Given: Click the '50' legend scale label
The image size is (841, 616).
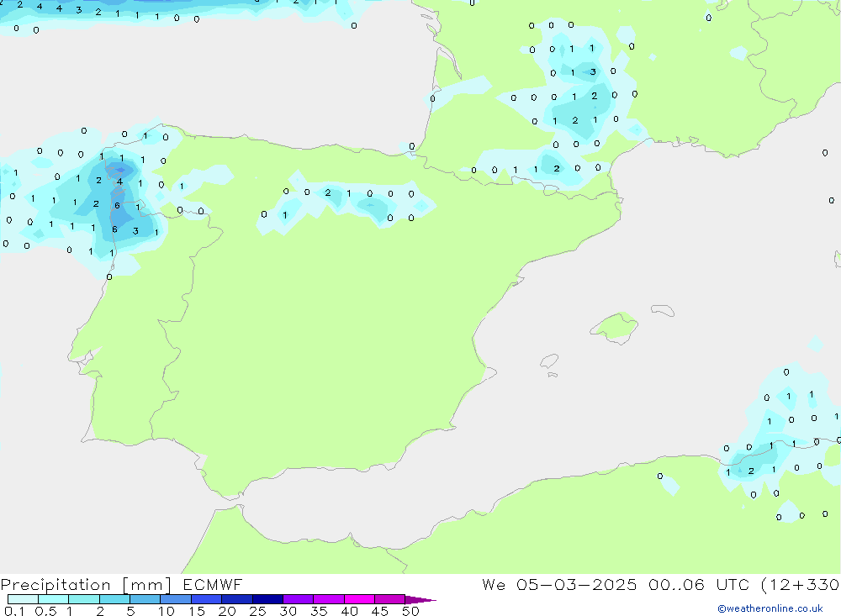Looking at the screenshot, I should [x=410, y=611].
